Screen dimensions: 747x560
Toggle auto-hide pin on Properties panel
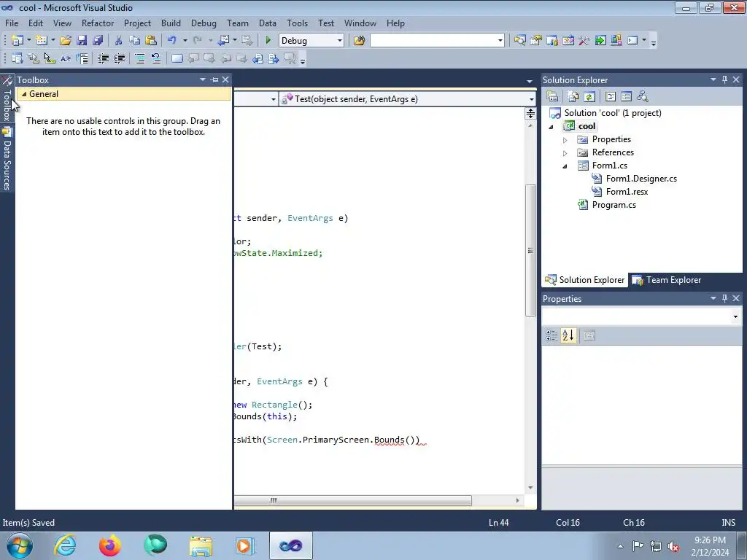(x=724, y=298)
